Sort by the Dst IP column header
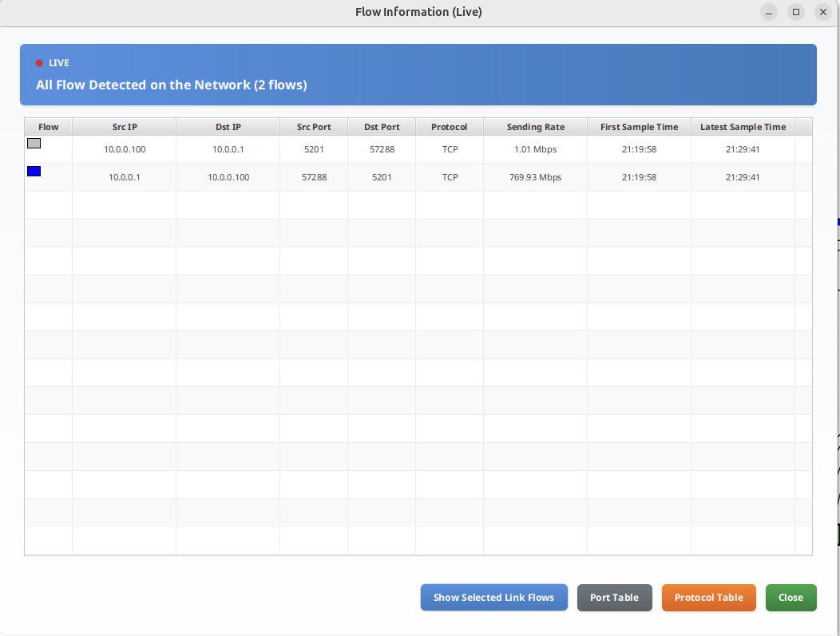This screenshot has height=636, width=840. coord(228,127)
